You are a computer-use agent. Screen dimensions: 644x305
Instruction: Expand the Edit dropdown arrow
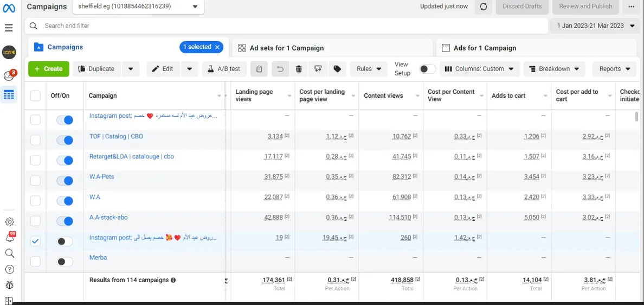click(x=189, y=69)
